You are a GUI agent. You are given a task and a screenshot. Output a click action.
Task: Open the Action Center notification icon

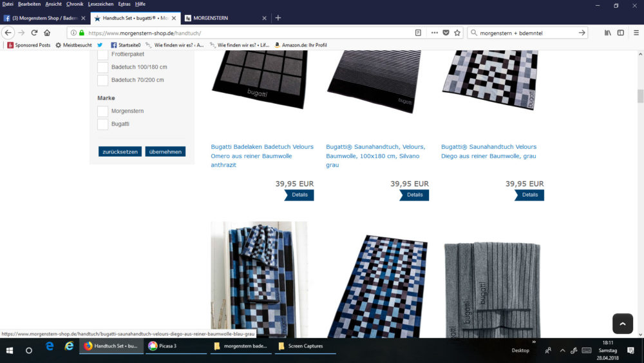pos(630,351)
